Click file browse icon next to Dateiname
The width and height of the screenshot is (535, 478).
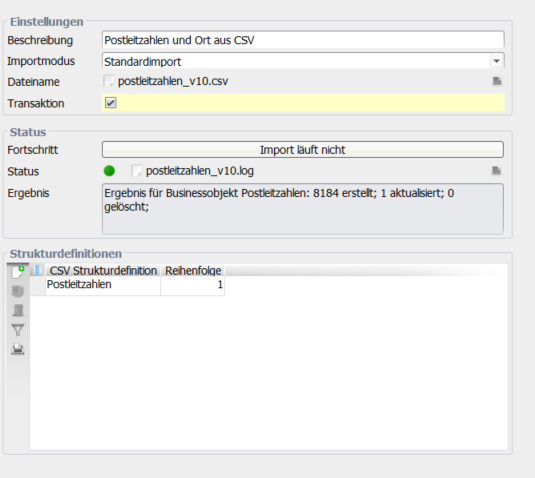pos(497,81)
